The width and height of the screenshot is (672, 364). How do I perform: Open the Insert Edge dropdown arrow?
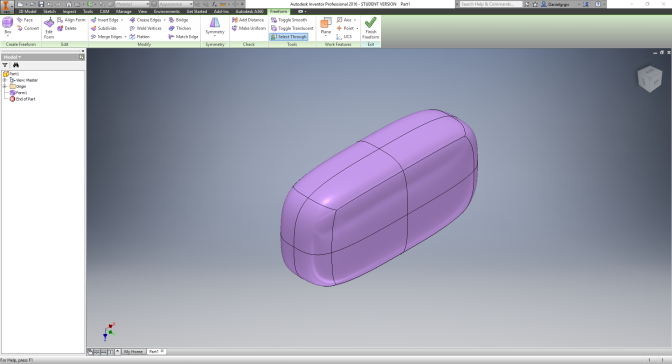point(122,20)
